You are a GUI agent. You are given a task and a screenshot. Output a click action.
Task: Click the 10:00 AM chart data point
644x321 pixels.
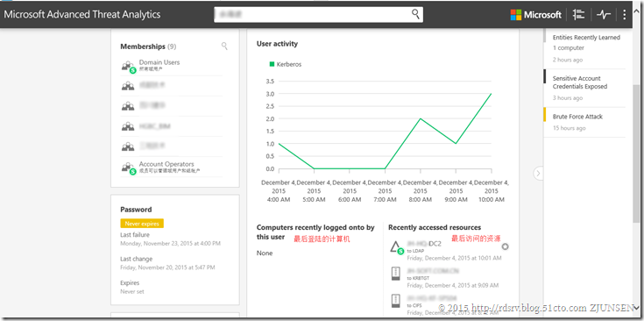click(x=491, y=94)
